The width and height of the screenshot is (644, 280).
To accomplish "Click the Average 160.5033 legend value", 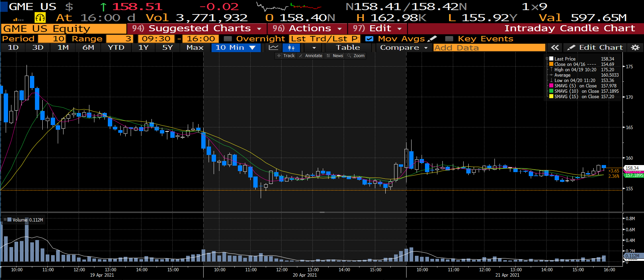I will (610, 75).
